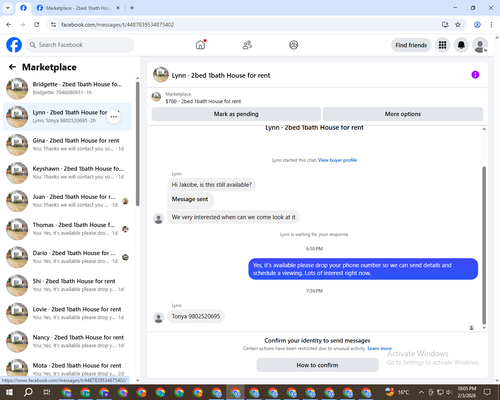Click the 'Tonya 9802520695' message bubble
500x400 pixels.
196,316
